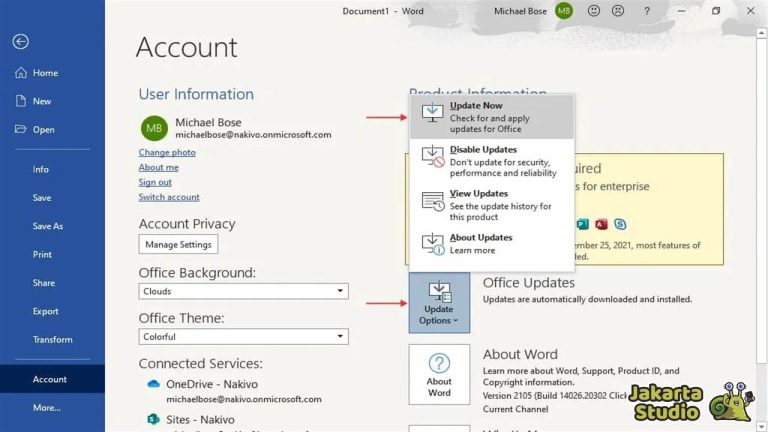Click the About Updates info icon
Image resolution: width=768 pixels, height=432 pixels.
click(432, 244)
